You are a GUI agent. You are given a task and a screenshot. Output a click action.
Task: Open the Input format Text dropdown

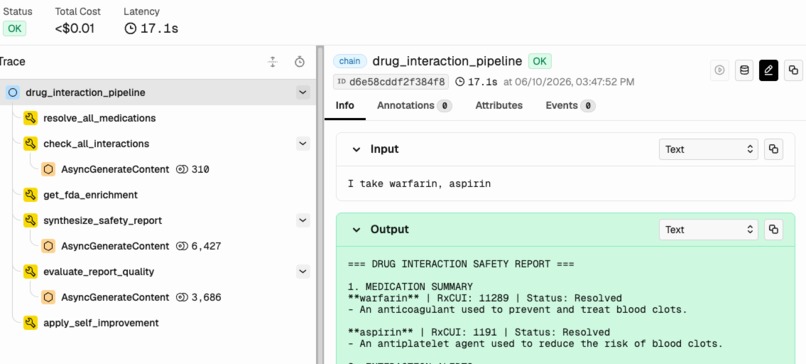[708, 150]
